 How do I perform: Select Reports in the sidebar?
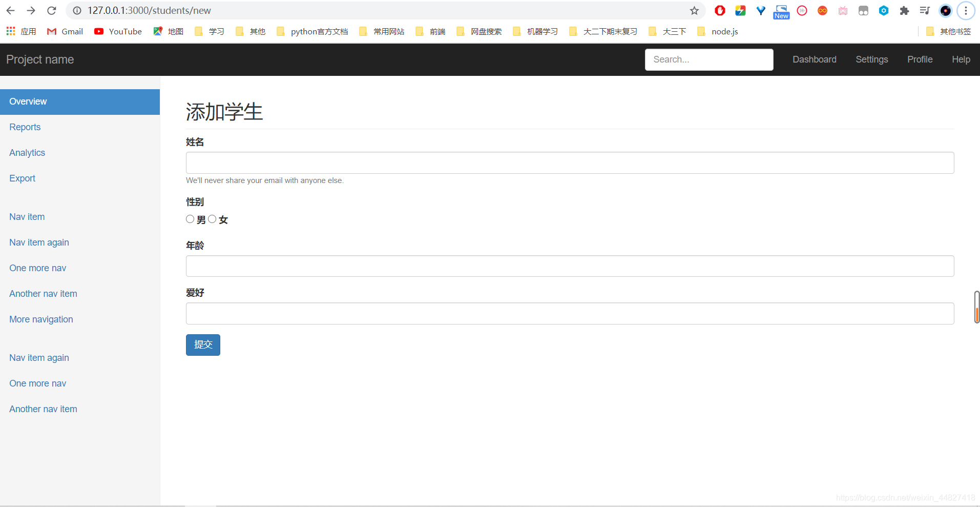point(25,127)
